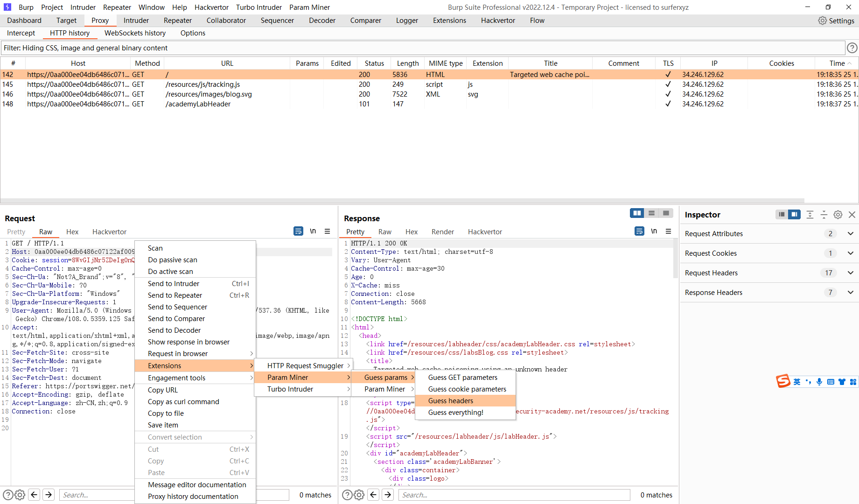
Task: Select top-bottom stacked layout view icon
Action: [x=651, y=213]
